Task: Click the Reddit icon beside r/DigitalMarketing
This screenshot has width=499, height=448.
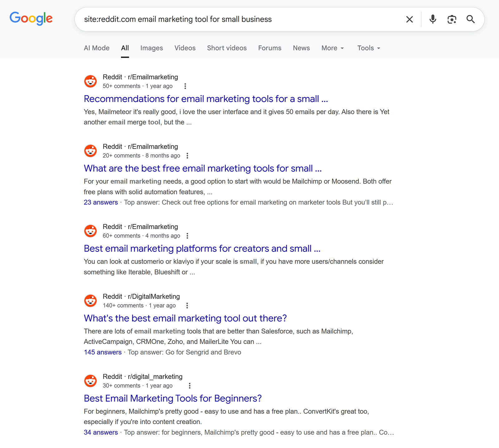Action: pyautogui.click(x=90, y=300)
